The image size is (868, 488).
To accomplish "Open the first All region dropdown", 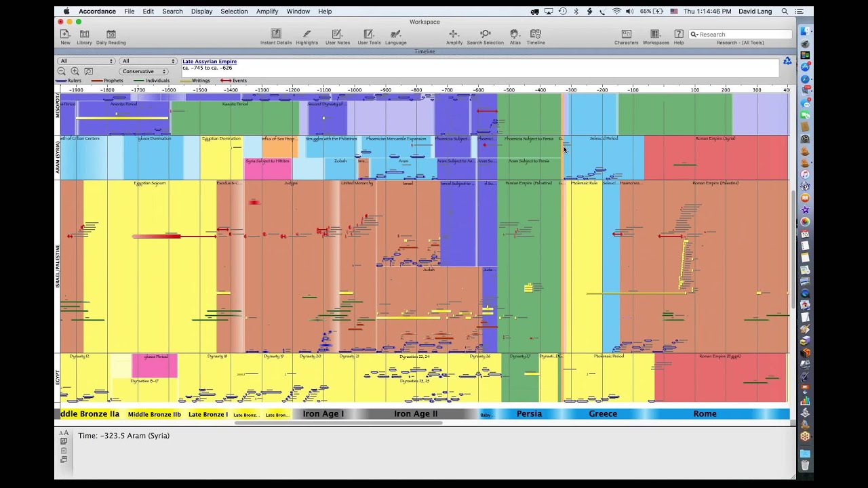I will (x=87, y=61).
